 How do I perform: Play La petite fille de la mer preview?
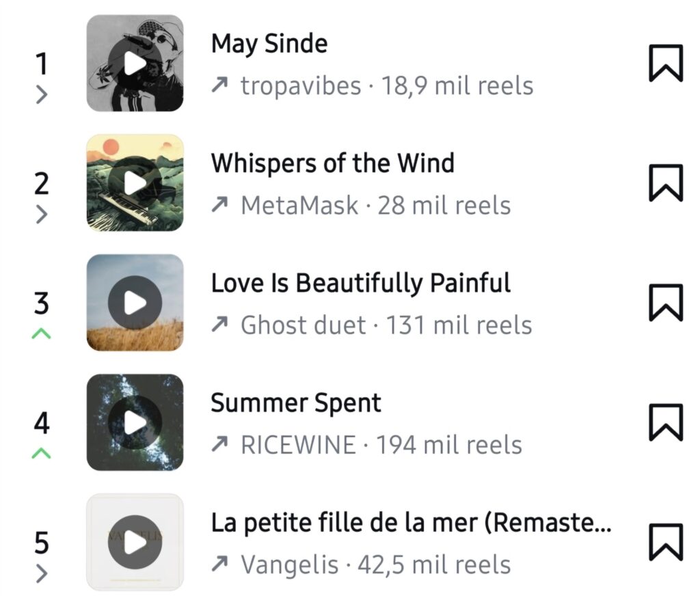click(135, 543)
